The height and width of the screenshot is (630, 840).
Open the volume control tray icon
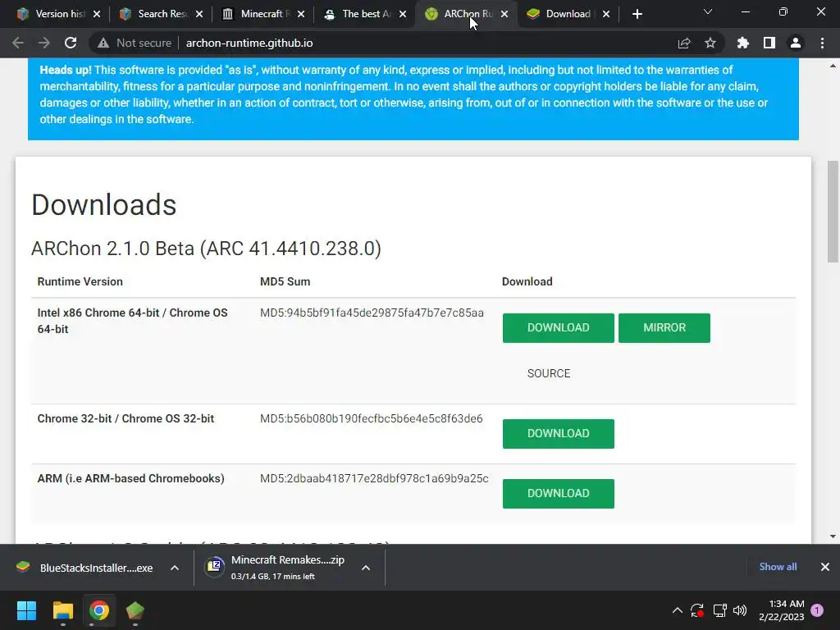click(x=740, y=610)
